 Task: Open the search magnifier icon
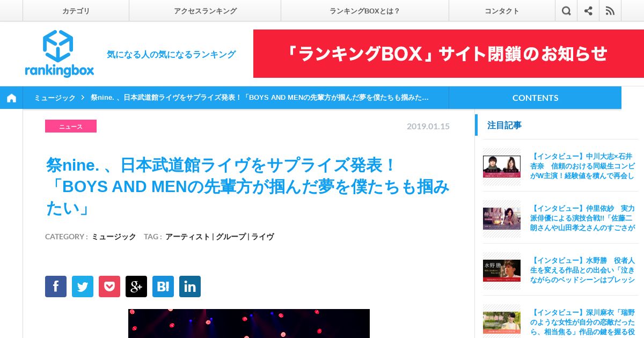[566, 11]
